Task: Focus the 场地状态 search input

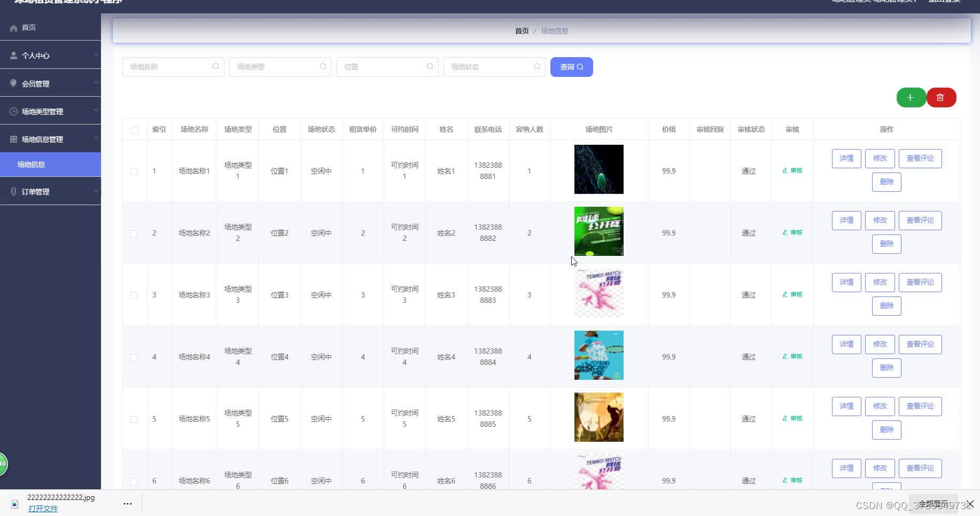Action: pos(494,67)
